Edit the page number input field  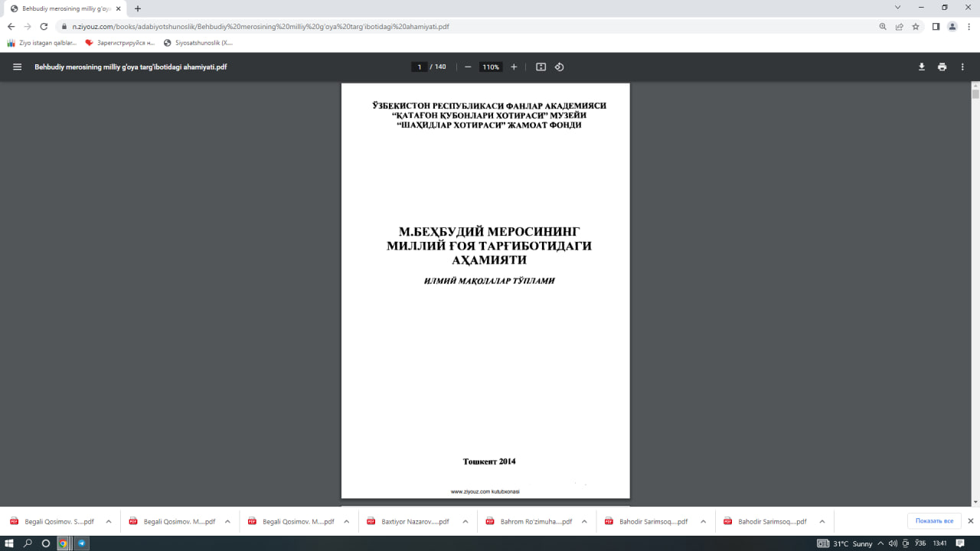click(420, 67)
